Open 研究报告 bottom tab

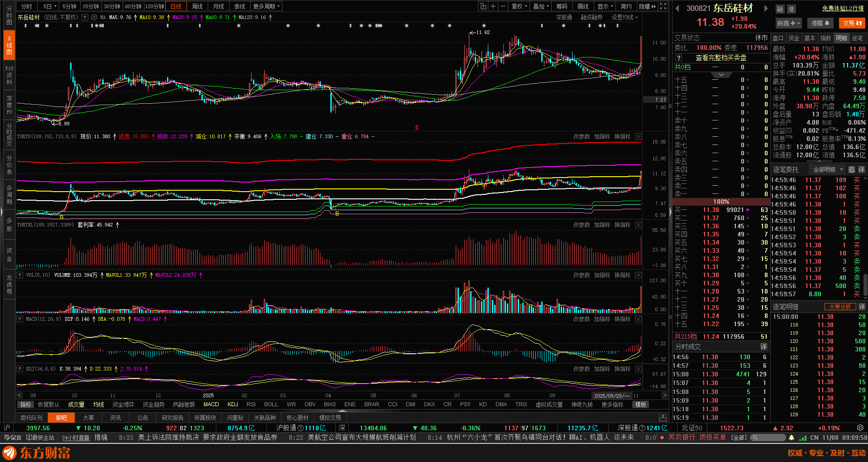[x=172, y=418]
